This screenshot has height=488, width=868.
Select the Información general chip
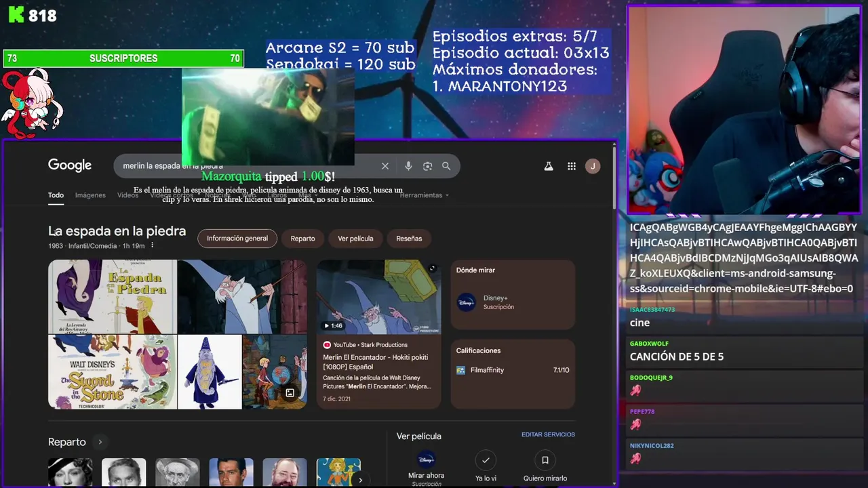point(237,239)
